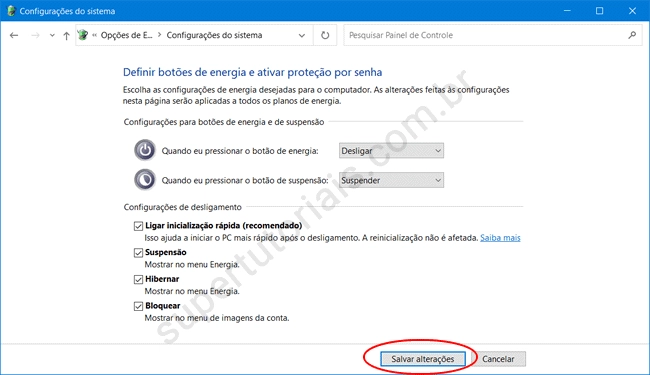Viewport: 650px width, 375px height.
Task: Click the forward navigation arrow
Action: point(35,35)
